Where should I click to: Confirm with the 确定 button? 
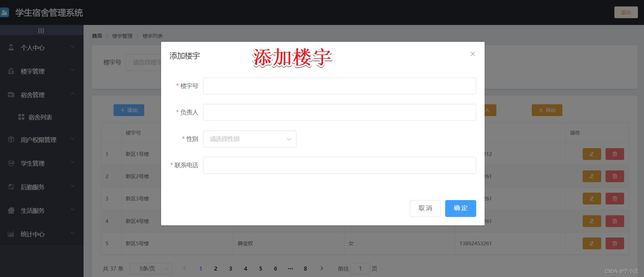tap(460, 208)
